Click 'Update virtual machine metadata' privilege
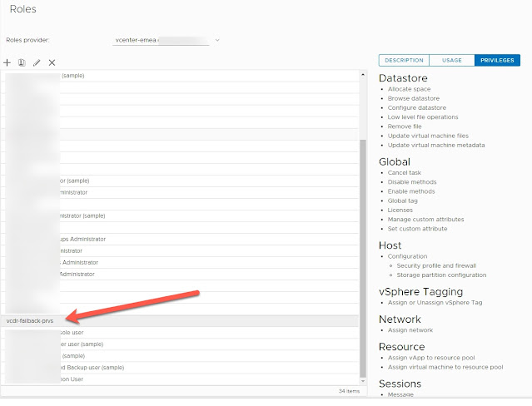 click(436, 145)
